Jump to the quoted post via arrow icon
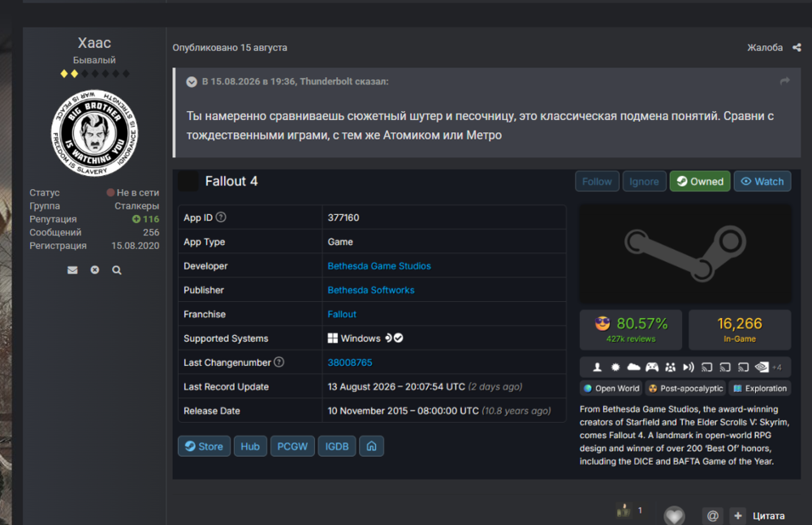812x525 pixels. [x=784, y=81]
